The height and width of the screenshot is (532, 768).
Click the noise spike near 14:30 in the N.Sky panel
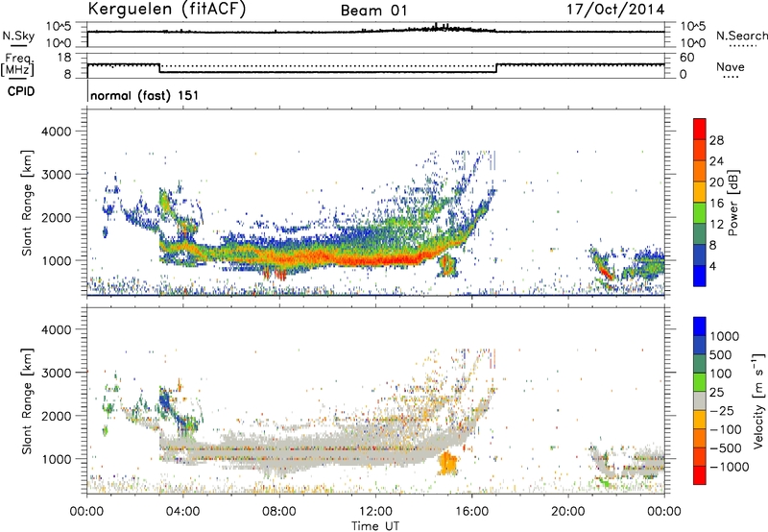pyautogui.click(x=436, y=26)
